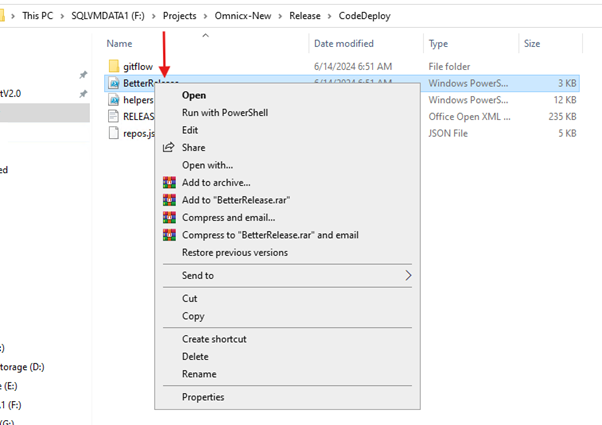This screenshot has width=602, height=425.
Task: Select the helpers file name
Action: [x=138, y=100]
